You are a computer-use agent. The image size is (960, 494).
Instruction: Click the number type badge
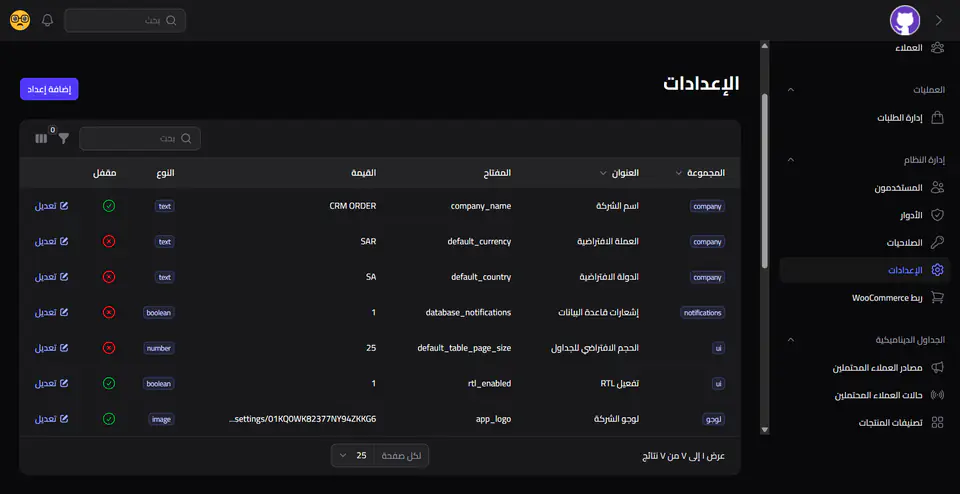(159, 348)
